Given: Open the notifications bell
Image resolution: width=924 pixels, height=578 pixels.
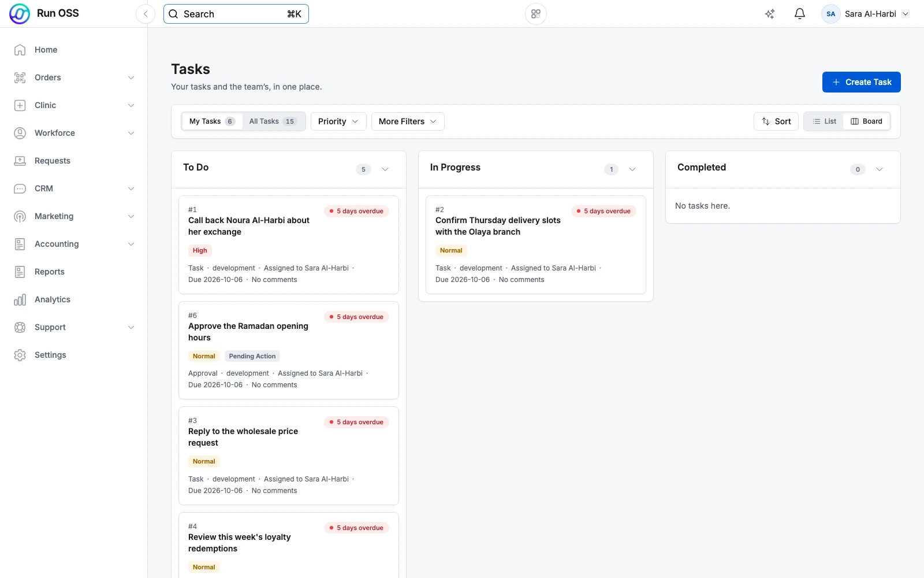Looking at the screenshot, I should point(800,14).
